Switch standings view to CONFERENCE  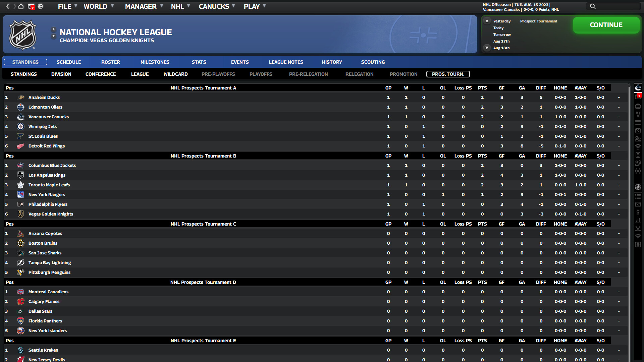click(101, 74)
